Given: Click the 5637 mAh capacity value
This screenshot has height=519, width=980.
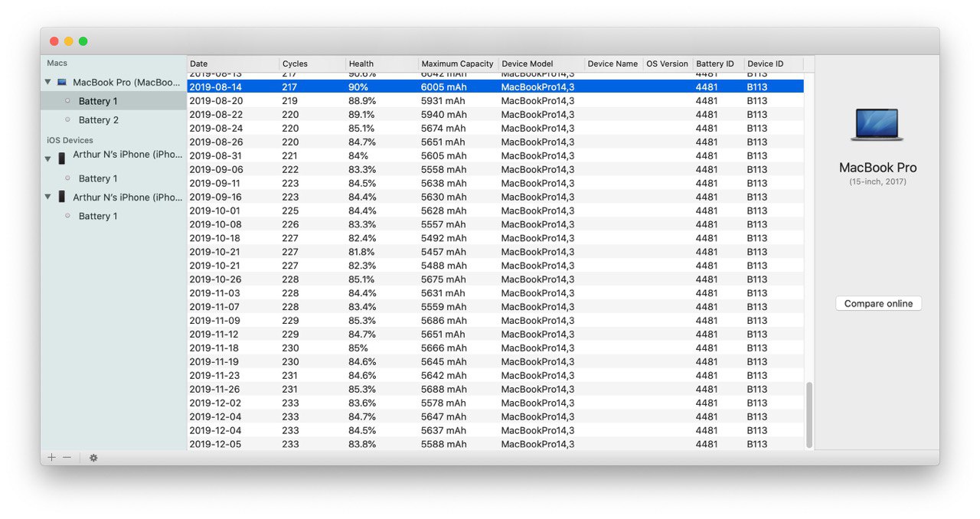Looking at the screenshot, I should [x=443, y=431].
